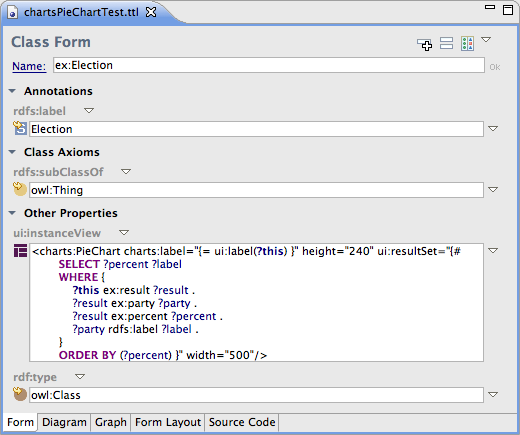Screen dimensions: 520x435
Task: Open the rdf:type property menu arrow
Action: 80,376
